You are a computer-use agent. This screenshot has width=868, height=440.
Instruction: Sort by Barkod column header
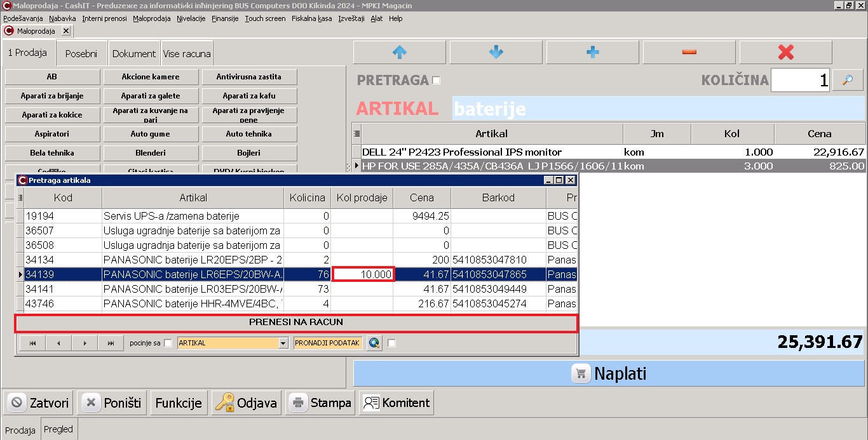tap(498, 197)
